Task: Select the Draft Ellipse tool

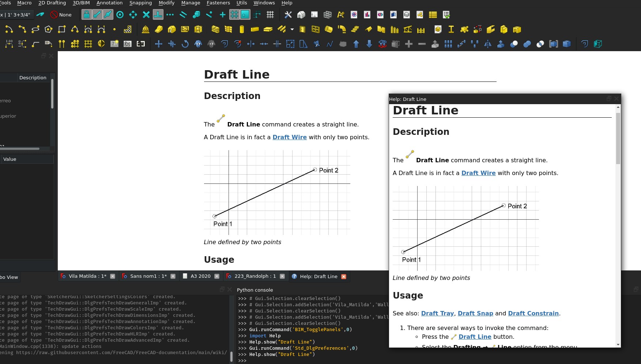Action: (35, 29)
